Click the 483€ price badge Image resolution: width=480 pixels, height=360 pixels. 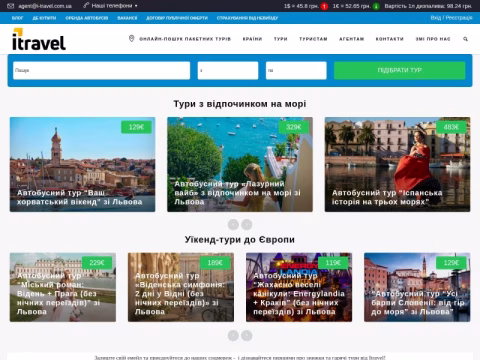[451, 127]
